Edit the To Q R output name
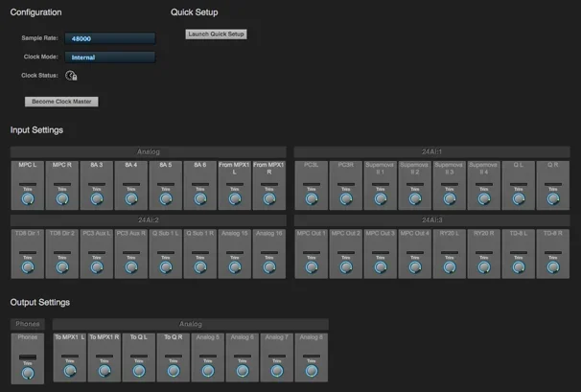This screenshot has height=392, width=581. click(x=173, y=337)
